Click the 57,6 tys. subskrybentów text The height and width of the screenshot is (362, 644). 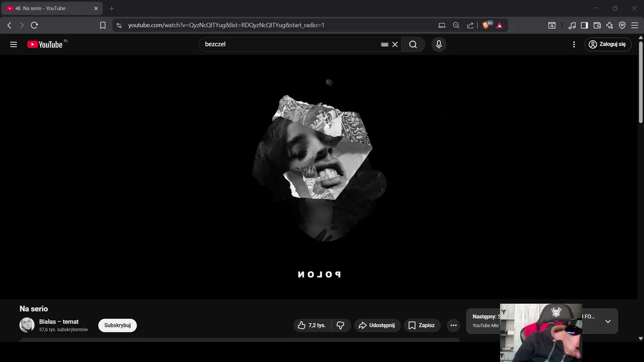pyautogui.click(x=63, y=330)
